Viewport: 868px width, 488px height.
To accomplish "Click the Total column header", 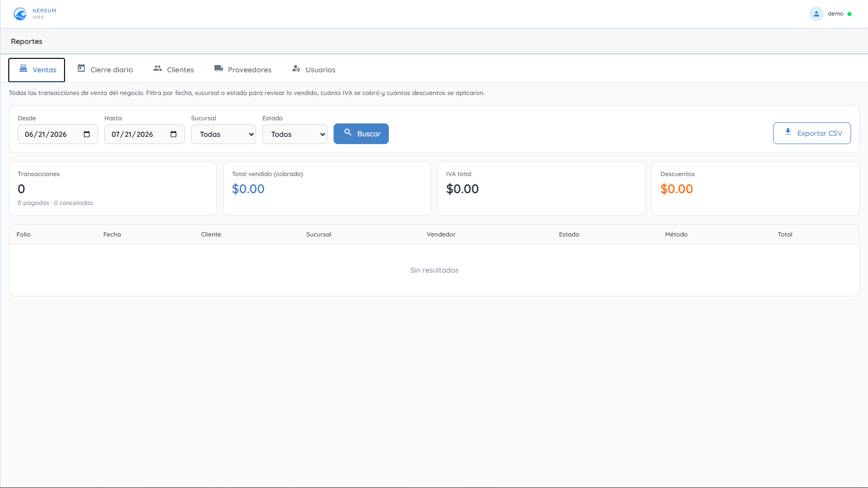I will pos(785,234).
